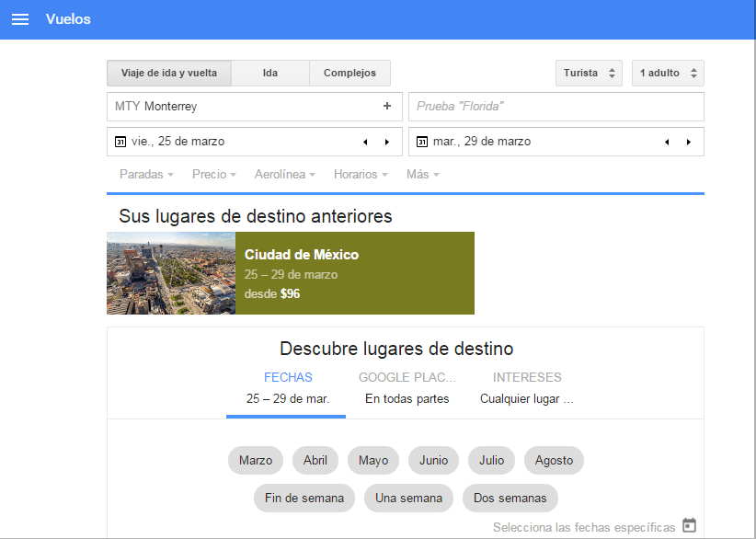Advance departure date with right arrow

pos(385,142)
